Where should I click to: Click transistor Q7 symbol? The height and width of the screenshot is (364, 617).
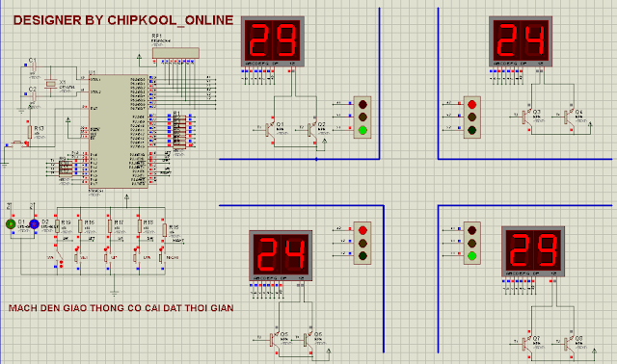(x=525, y=344)
